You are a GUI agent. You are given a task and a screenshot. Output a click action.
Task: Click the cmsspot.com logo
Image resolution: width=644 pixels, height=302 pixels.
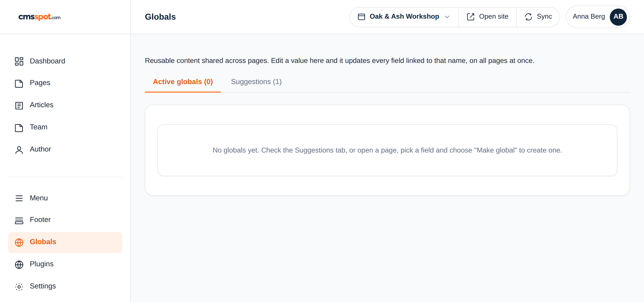pyautogui.click(x=39, y=17)
